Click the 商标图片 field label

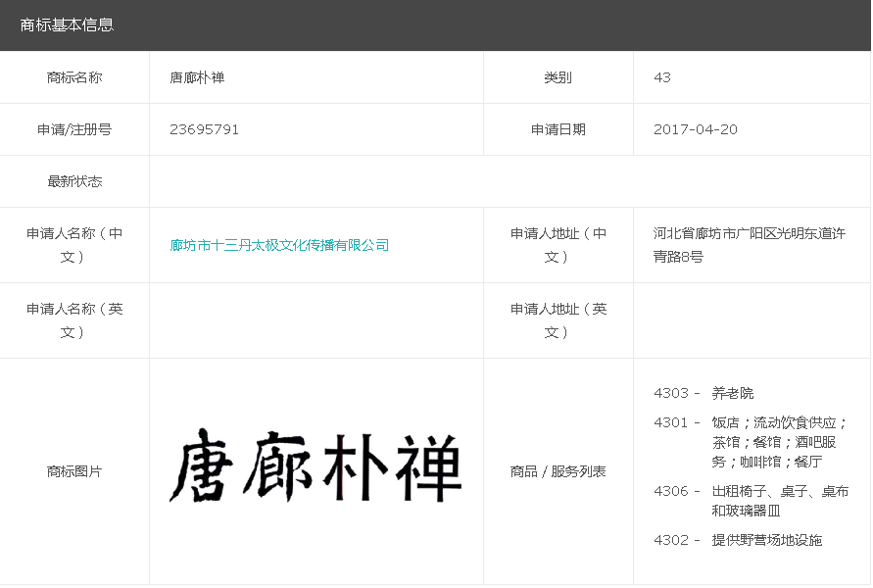tap(74, 471)
